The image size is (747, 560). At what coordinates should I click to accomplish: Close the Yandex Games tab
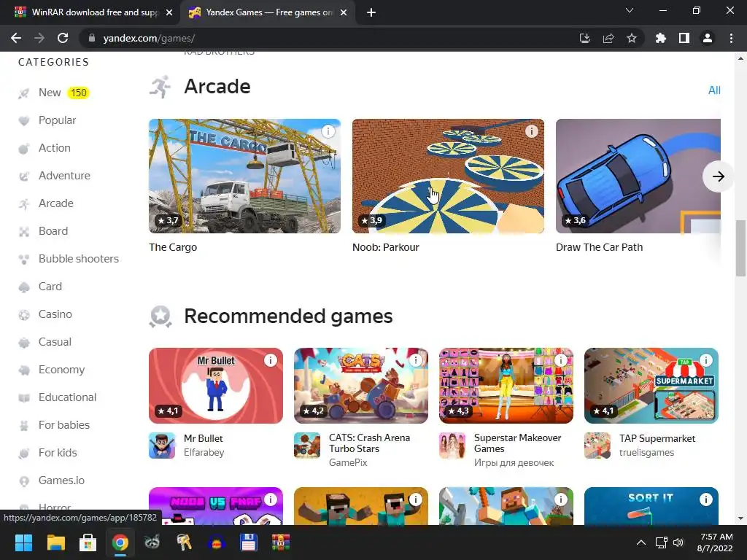pyautogui.click(x=344, y=12)
